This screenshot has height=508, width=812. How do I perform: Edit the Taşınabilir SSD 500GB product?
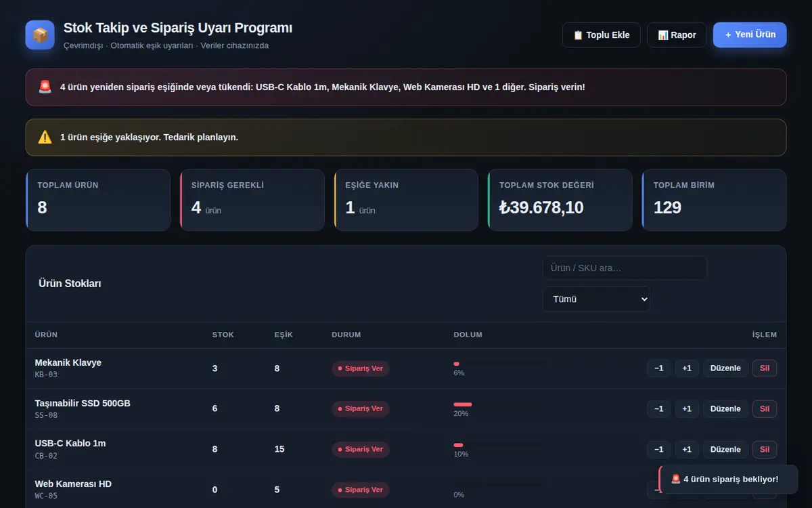click(725, 409)
